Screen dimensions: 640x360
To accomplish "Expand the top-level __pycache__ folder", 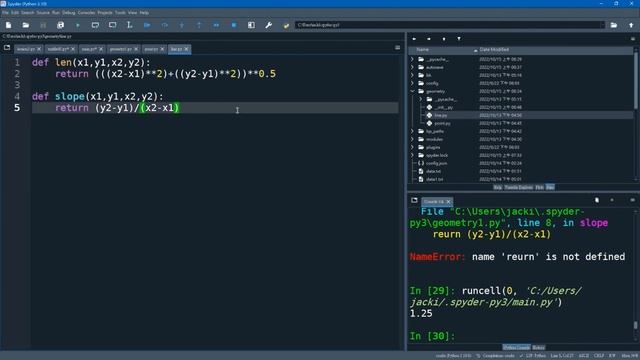I will pyautogui.click(x=412, y=59).
